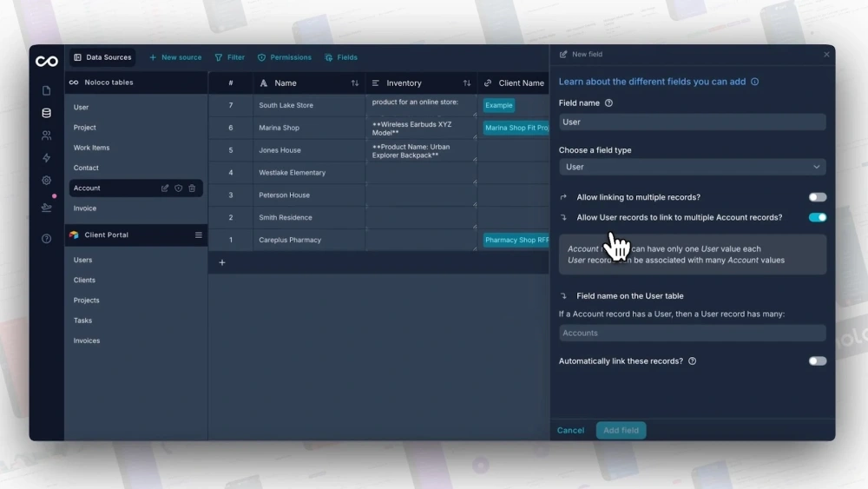
Task: Click the Marina Shop Fit Pro client tag
Action: tap(516, 128)
